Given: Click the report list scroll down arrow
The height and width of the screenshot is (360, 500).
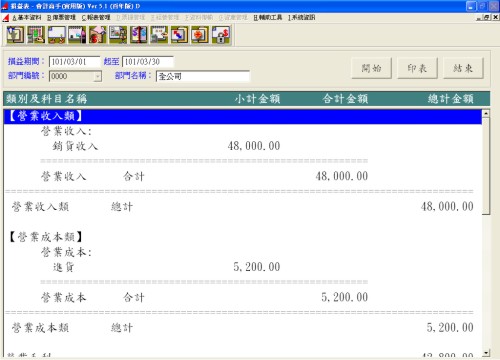Looking at the screenshot, I should (x=486, y=353).
